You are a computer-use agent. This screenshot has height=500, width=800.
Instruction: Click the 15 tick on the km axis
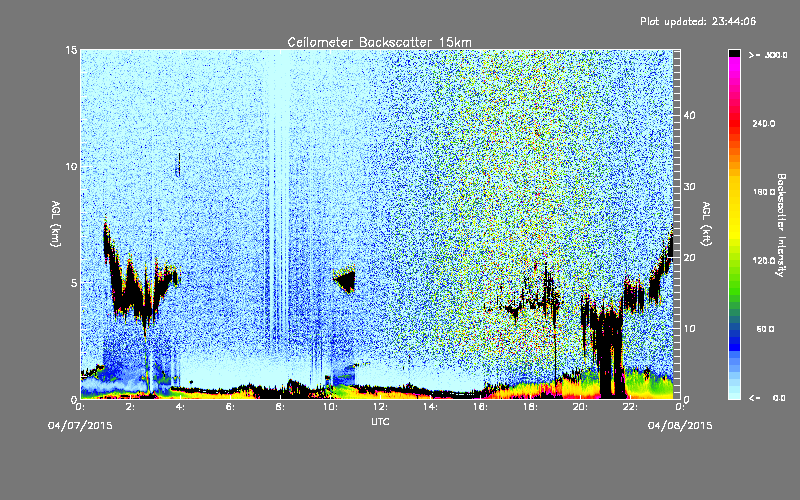point(71,50)
